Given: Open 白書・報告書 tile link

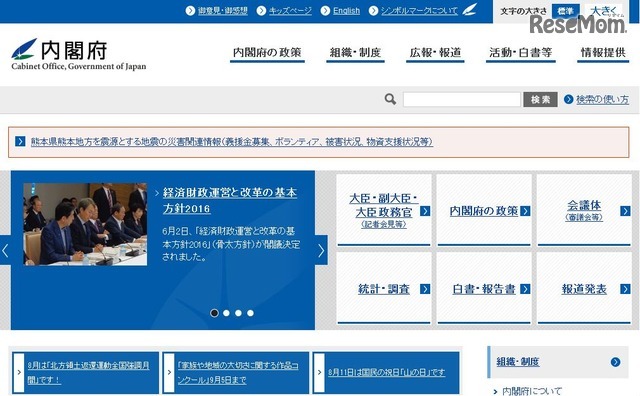Looking at the screenshot, I should [x=484, y=288].
